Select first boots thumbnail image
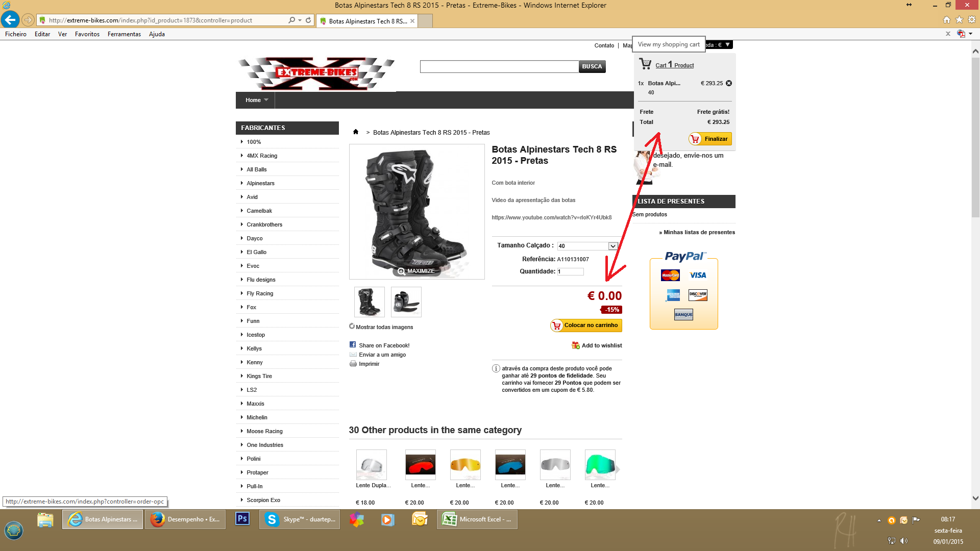980x551 pixels. coord(370,302)
